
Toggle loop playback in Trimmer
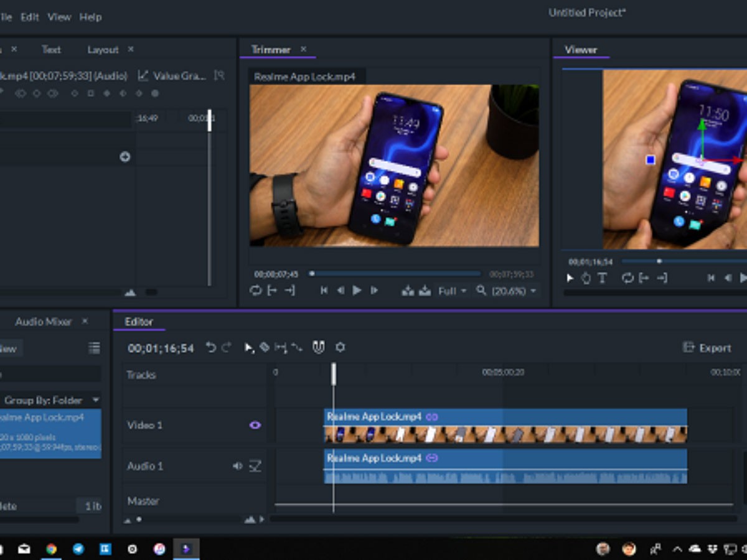click(x=255, y=290)
